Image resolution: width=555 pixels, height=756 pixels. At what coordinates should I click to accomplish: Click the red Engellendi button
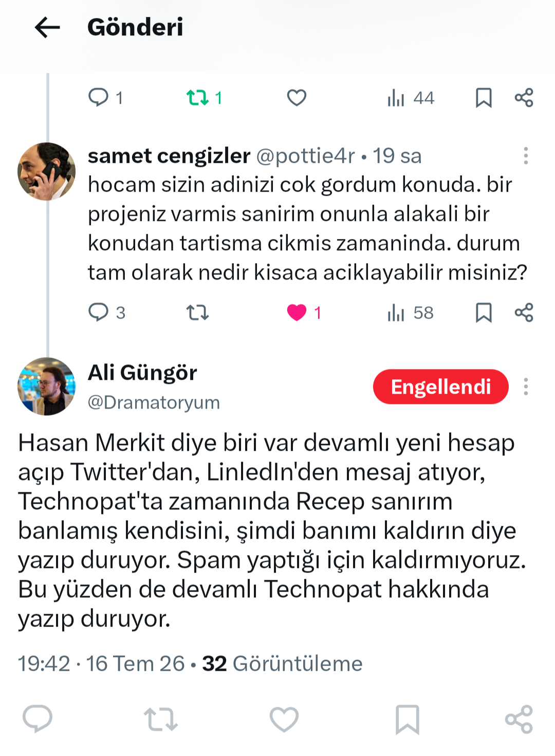441,386
